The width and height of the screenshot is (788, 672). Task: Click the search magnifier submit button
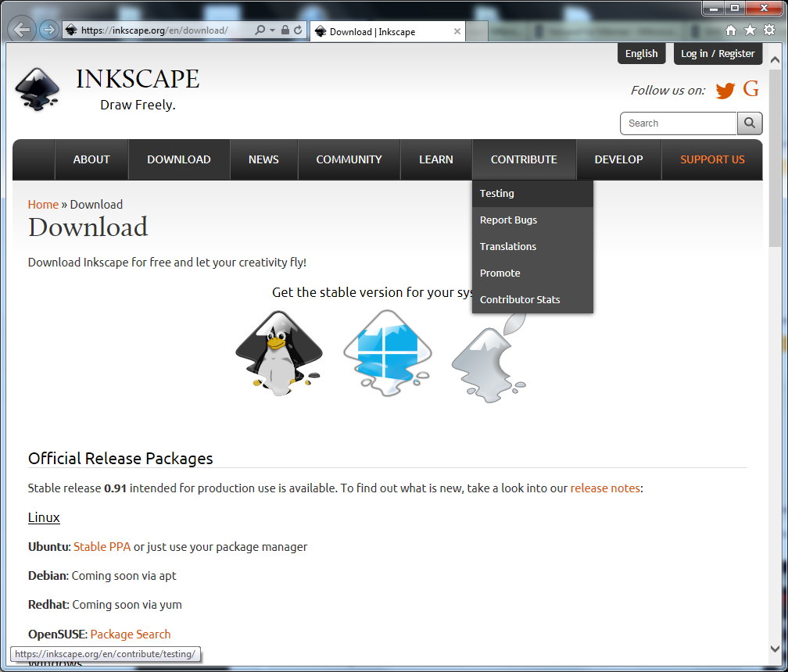[x=749, y=123]
